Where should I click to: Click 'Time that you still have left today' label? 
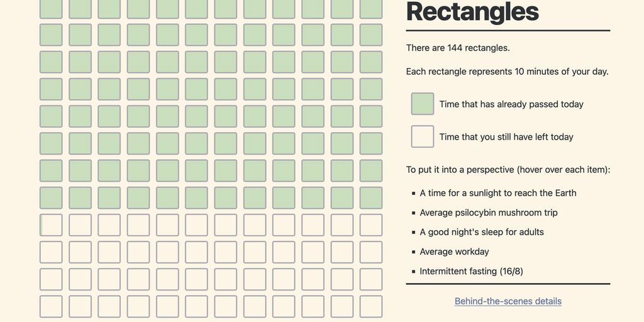[506, 137]
